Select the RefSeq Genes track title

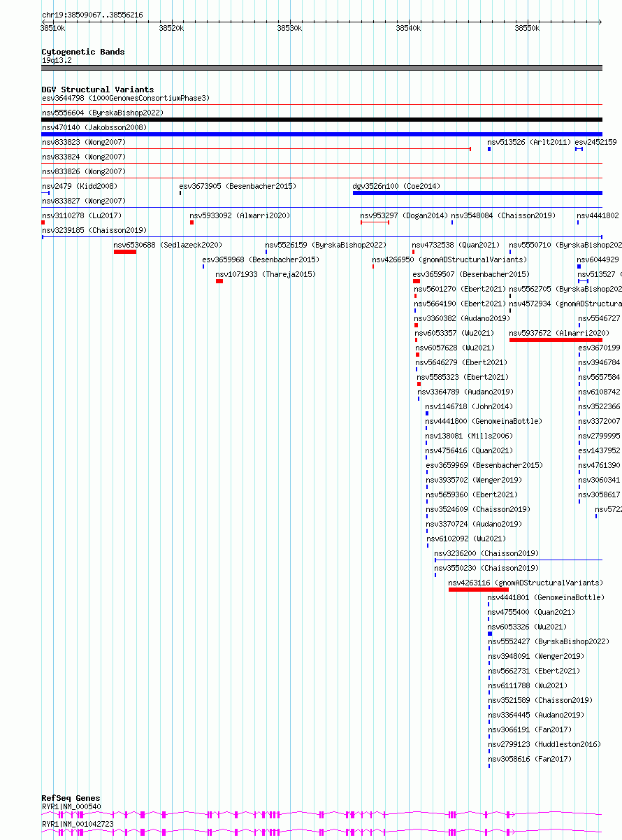[x=71, y=798]
